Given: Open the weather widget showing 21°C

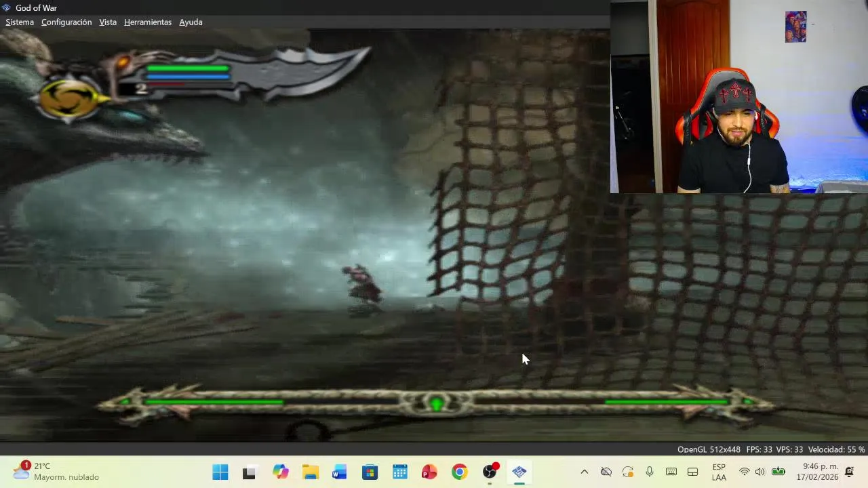Looking at the screenshot, I should (56, 472).
